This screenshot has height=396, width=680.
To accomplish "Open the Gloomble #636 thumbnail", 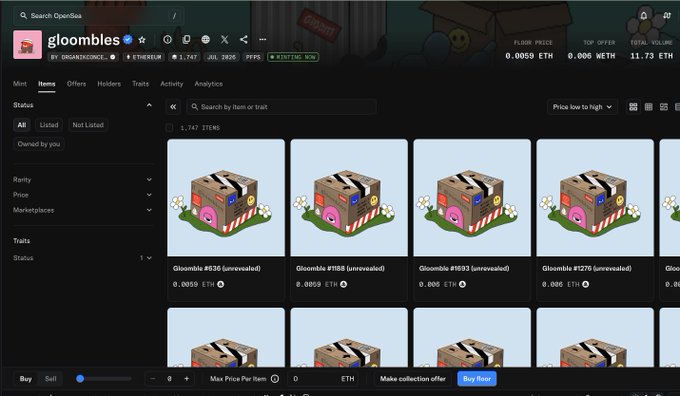I will point(226,197).
